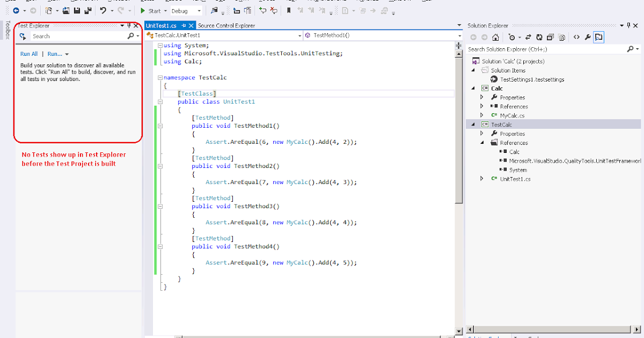Refresh the Solution Explorer view
Image resolution: width=644 pixels, height=338 pixels.
pos(539,37)
